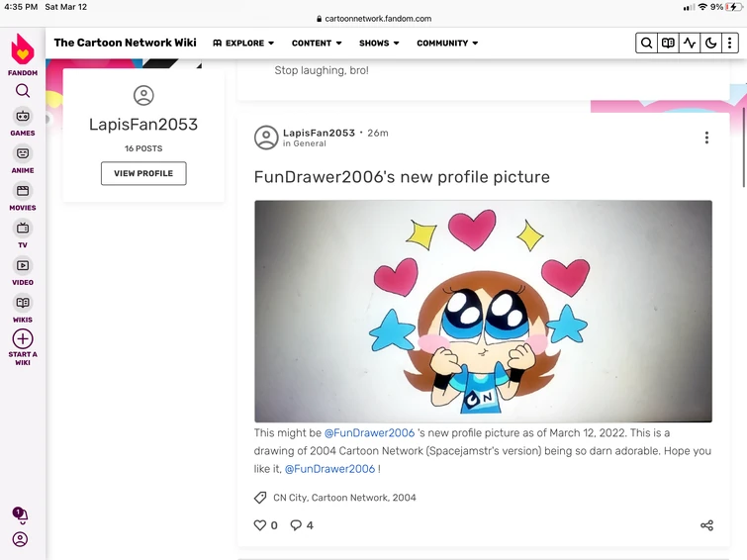Open the Community menu
The image size is (747, 560).
(447, 44)
